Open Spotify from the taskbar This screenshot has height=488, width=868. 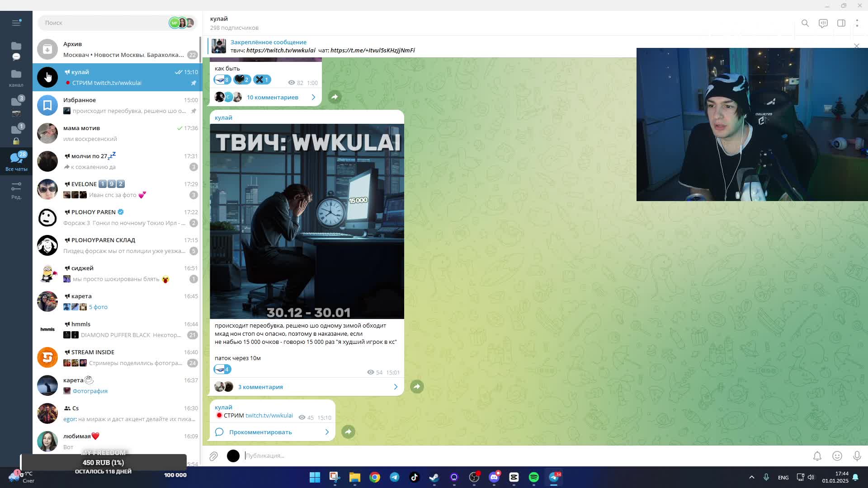(534, 477)
